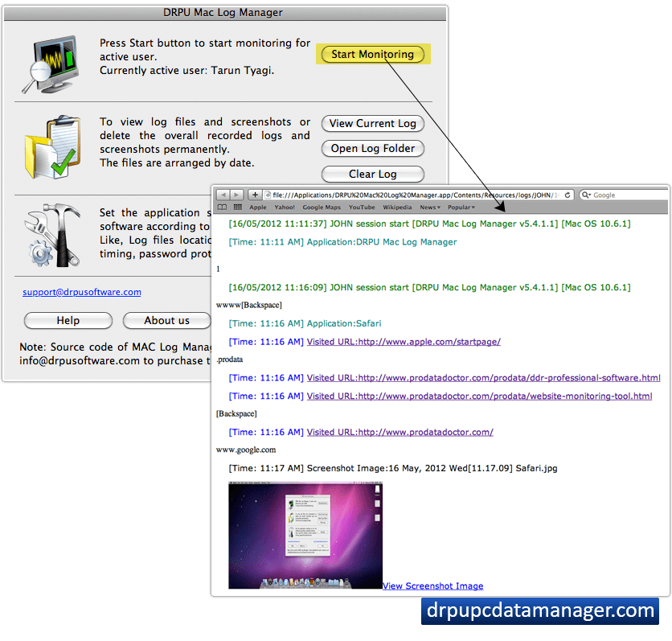The width and height of the screenshot is (672, 641).
Task: Click the wwww[Backspace] keystroke text
Action: pyautogui.click(x=249, y=306)
